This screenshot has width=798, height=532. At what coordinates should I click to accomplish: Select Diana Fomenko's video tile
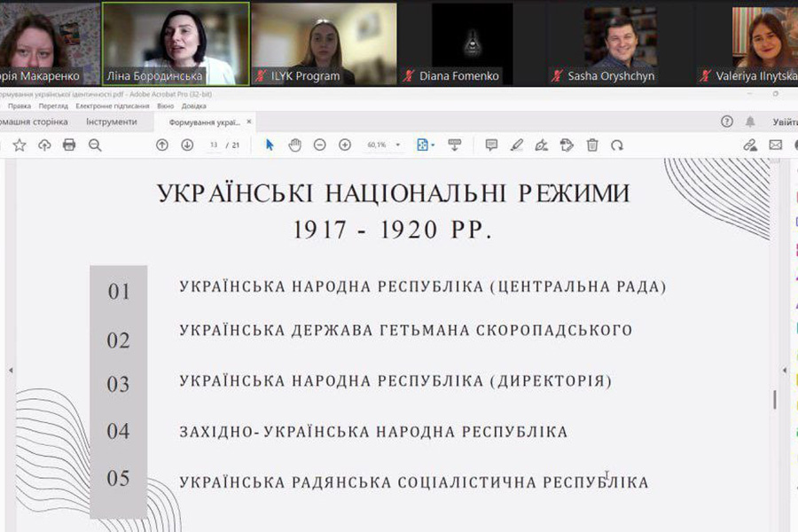tap(472, 43)
